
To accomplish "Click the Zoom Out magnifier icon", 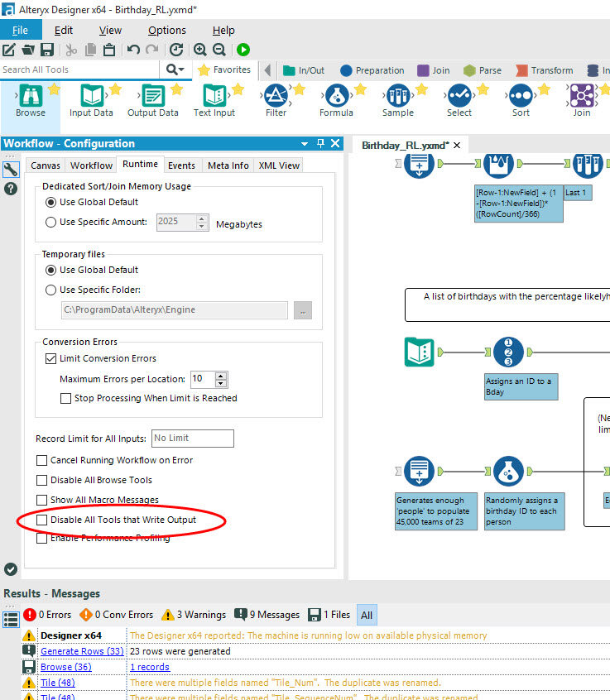I will (x=219, y=50).
